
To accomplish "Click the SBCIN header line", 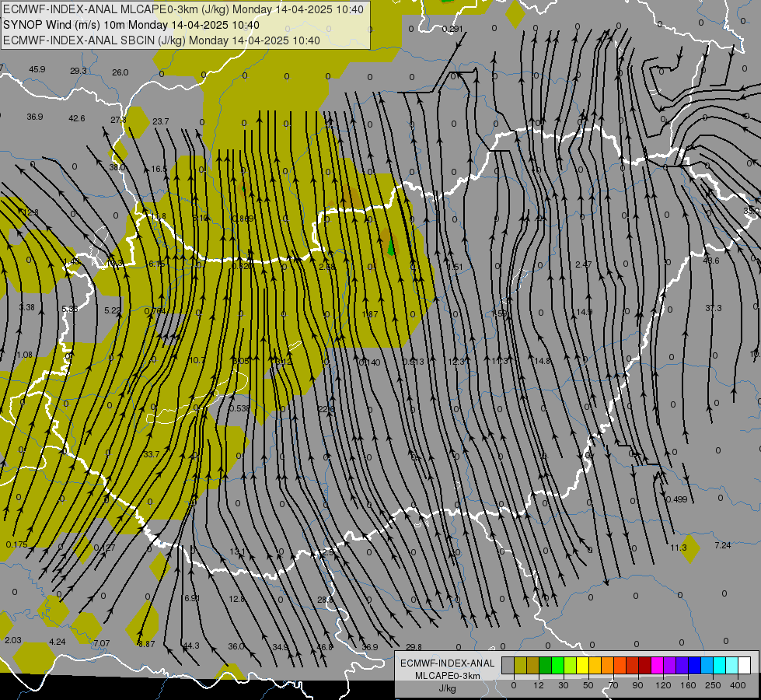I will (162, 40).
